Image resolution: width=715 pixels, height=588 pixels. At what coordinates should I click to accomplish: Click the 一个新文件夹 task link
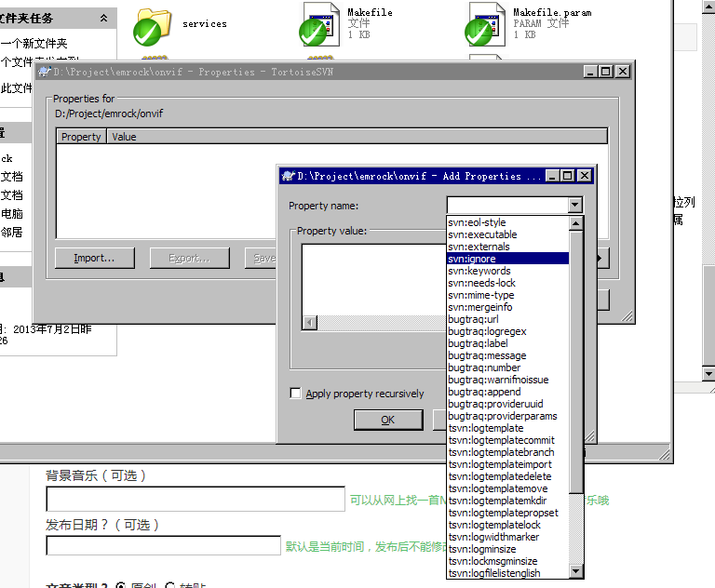(x=34, y=44)
